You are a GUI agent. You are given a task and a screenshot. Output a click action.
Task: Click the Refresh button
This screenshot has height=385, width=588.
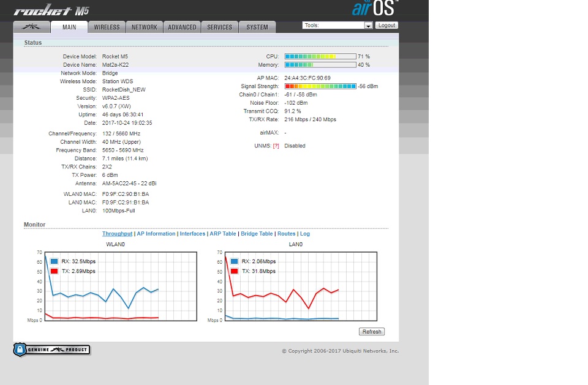click(372, 332)
